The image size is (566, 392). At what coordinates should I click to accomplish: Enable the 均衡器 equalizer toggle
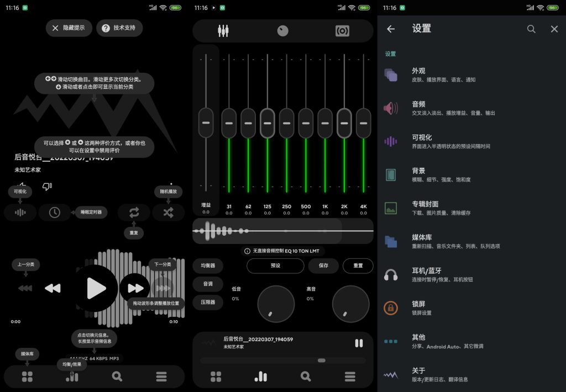(207, 266)
